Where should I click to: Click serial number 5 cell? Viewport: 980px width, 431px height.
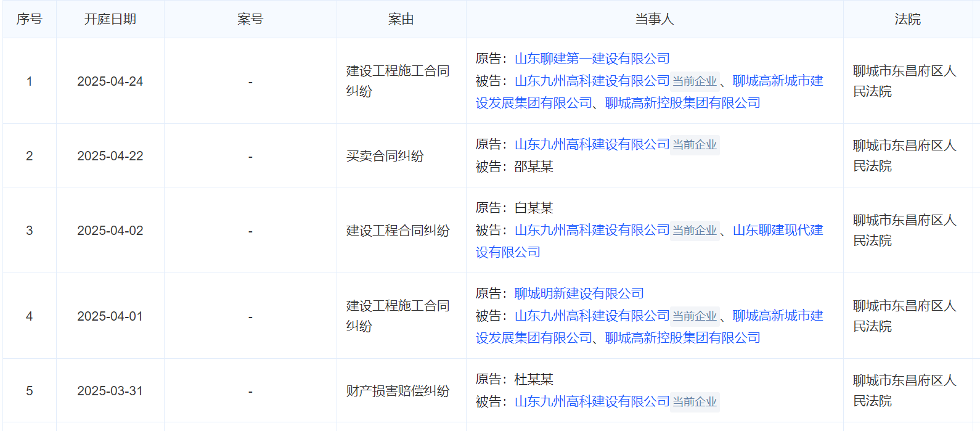(x=29, y=391)
